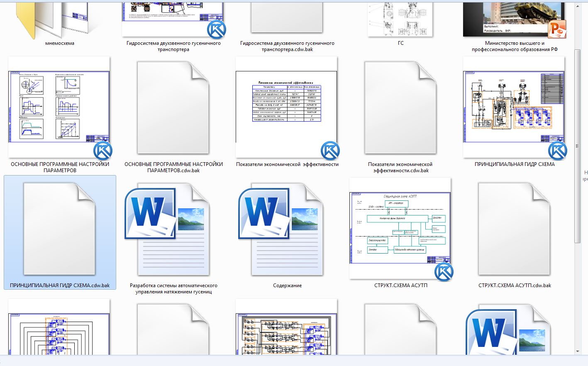
Task: Click the label 'Гидросистема двухзвенного гусеничного транспортера.cdw.bak'
Action: coord(287,46)
